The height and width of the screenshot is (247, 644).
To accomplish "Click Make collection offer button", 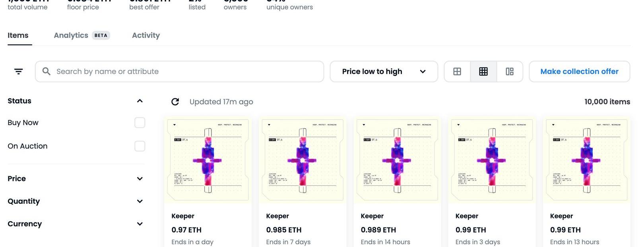I will click(x=579, y=71).
